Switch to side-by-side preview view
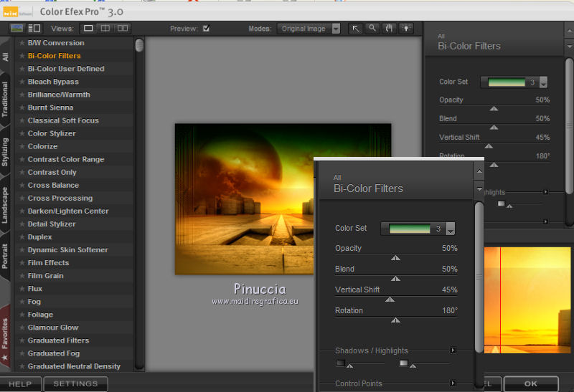The image size is (574, 392). click(x=123, y=29)
